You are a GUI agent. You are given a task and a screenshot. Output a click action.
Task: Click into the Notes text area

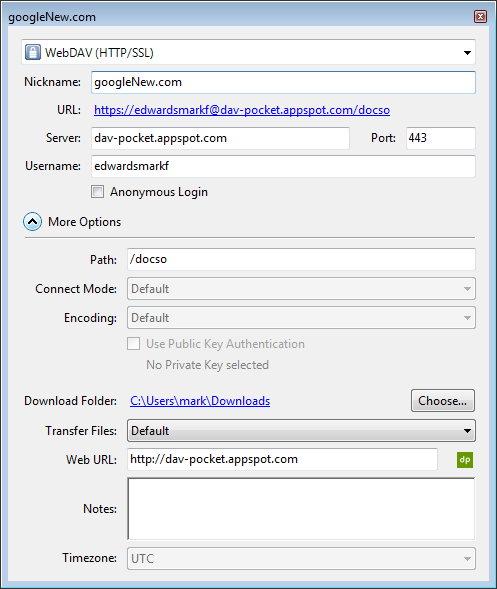[x=301, y=509]
